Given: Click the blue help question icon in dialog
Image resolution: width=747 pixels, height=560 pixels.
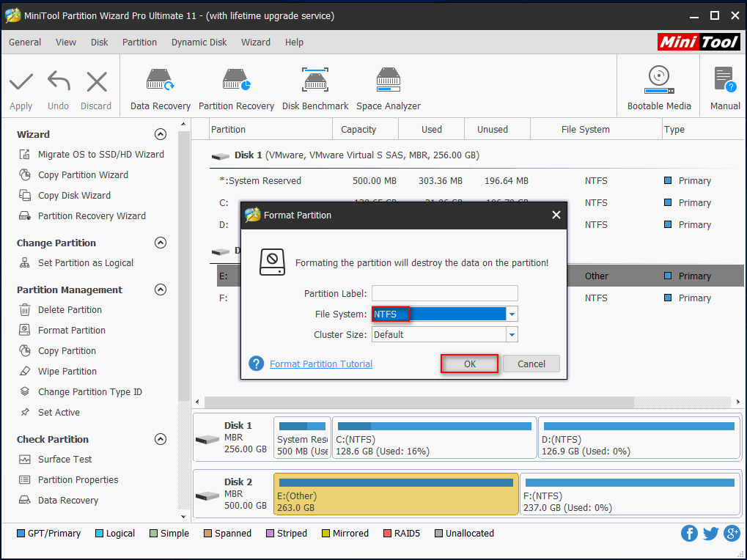Looking at the screenshot, I should point(257,364).
